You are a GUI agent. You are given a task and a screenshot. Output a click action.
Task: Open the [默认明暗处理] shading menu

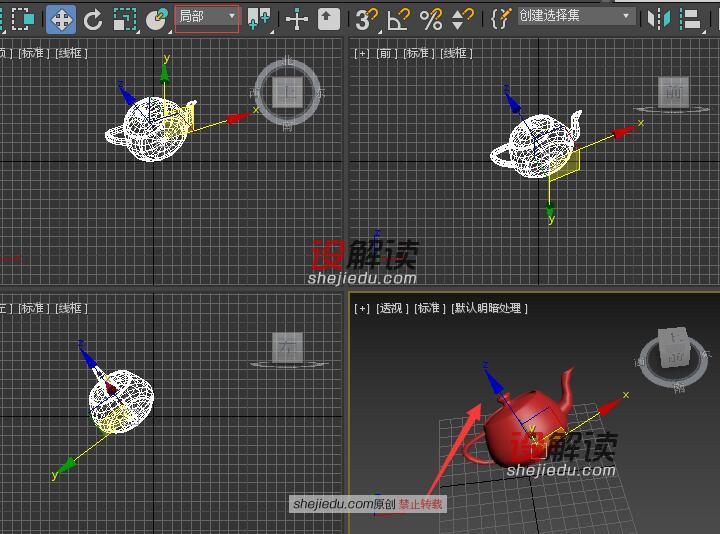tap(489, 308)
